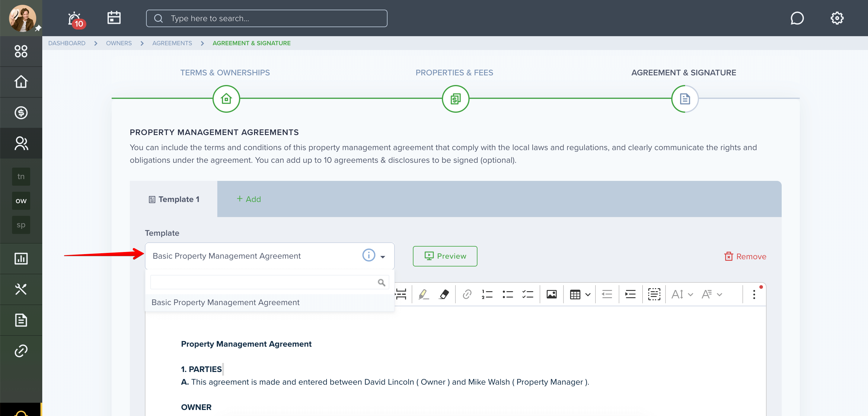Select the AGREEMENT & SIGNATURE step label
The height and width of the screenshot is (416, 868).
click(684, 72)
